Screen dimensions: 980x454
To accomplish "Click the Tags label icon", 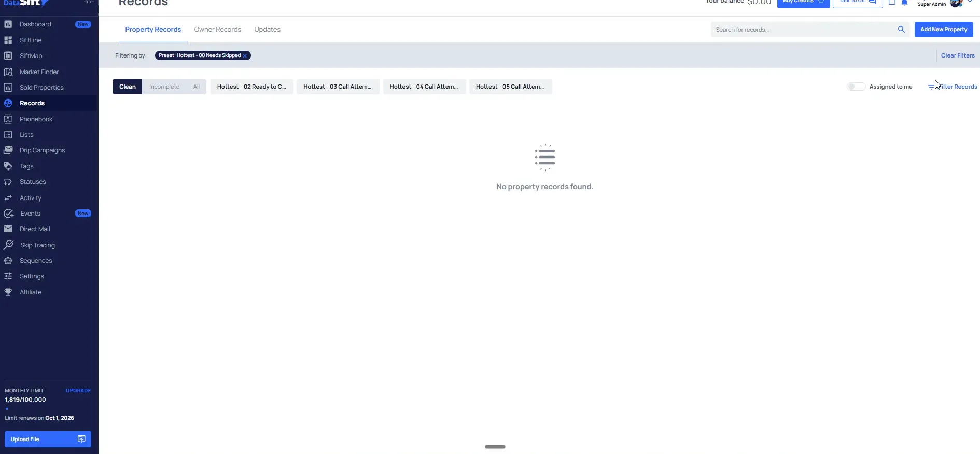I will [x=8, y=166].
